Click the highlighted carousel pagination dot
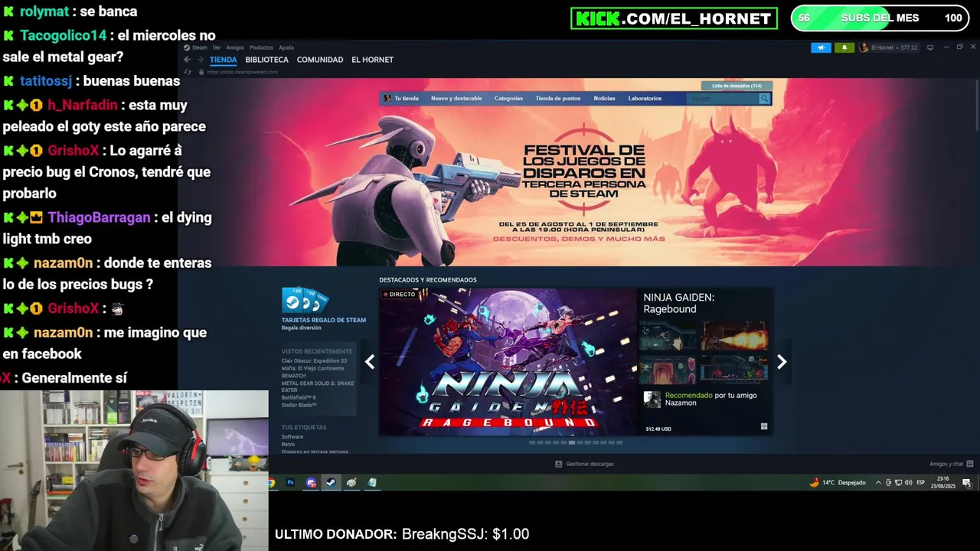This screenshot has height=551, width=980. [x=572, y=442]
